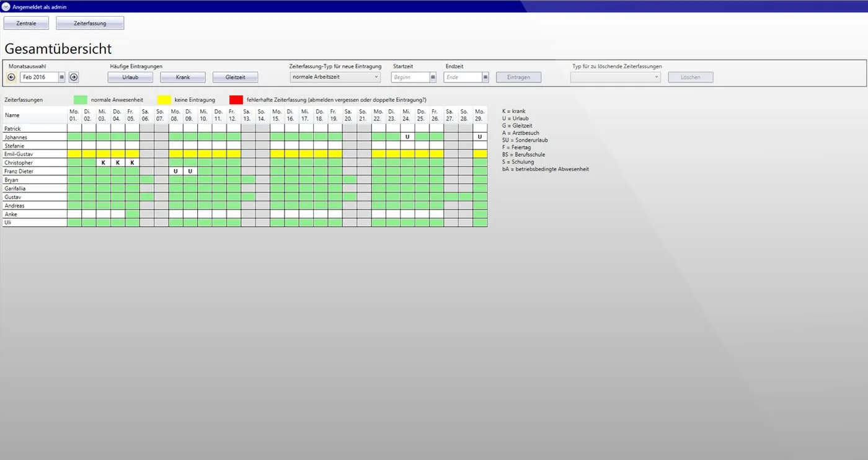Select Johannes' 'U' cell on Mi. 24.

point(407,136)
